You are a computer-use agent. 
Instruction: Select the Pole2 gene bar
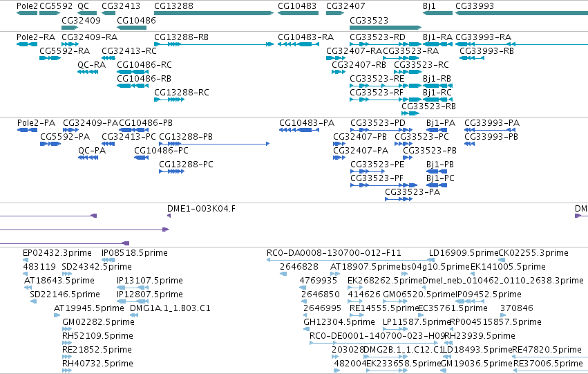click(x=27, y=13)
